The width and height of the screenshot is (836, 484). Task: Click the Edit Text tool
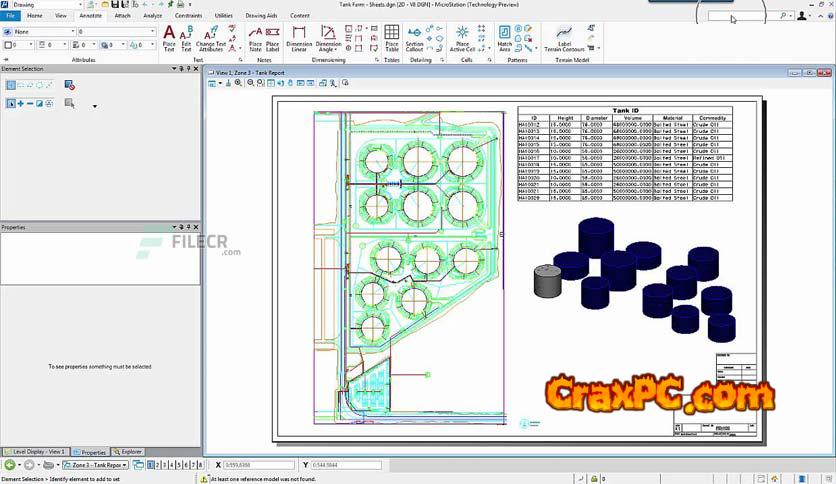pyautogui.click(x=186, y=38)
